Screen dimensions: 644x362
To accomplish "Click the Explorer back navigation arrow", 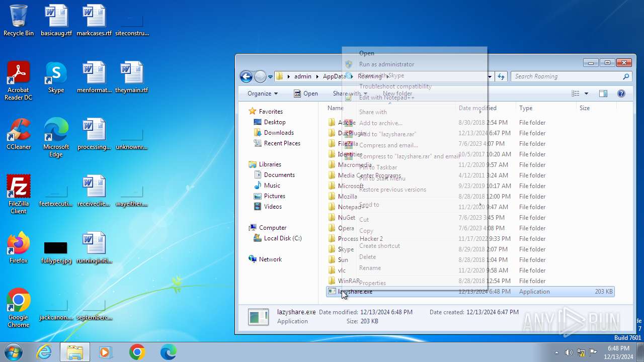I will (246, 76).
